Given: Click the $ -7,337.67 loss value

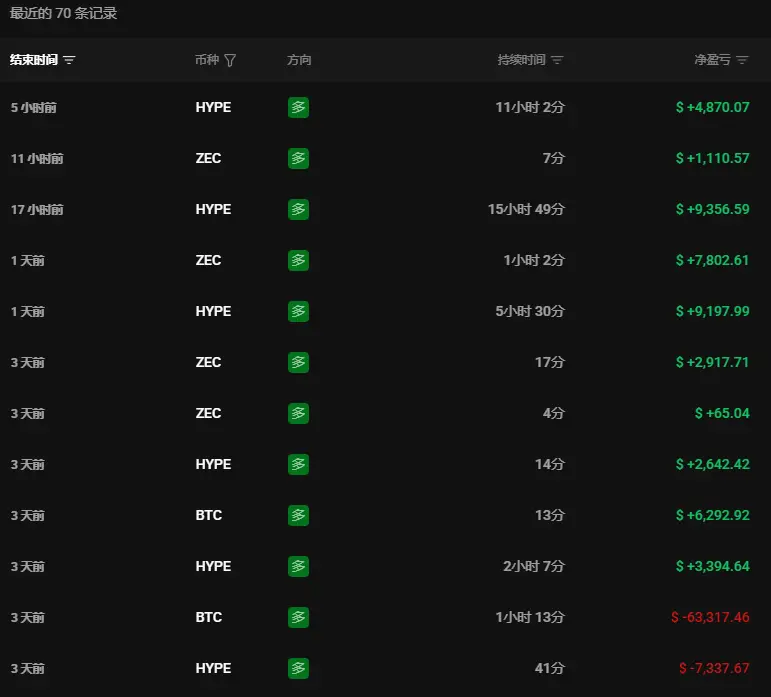Looking at the screenshot, I should 714,668.
